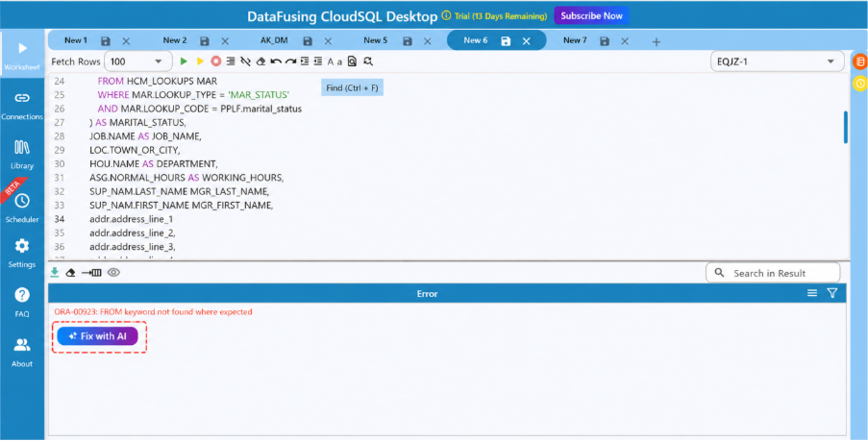This screenshot has height=441, width=868.
Task: Add a new worksheet tab with plus
Action: click(656, 41)
